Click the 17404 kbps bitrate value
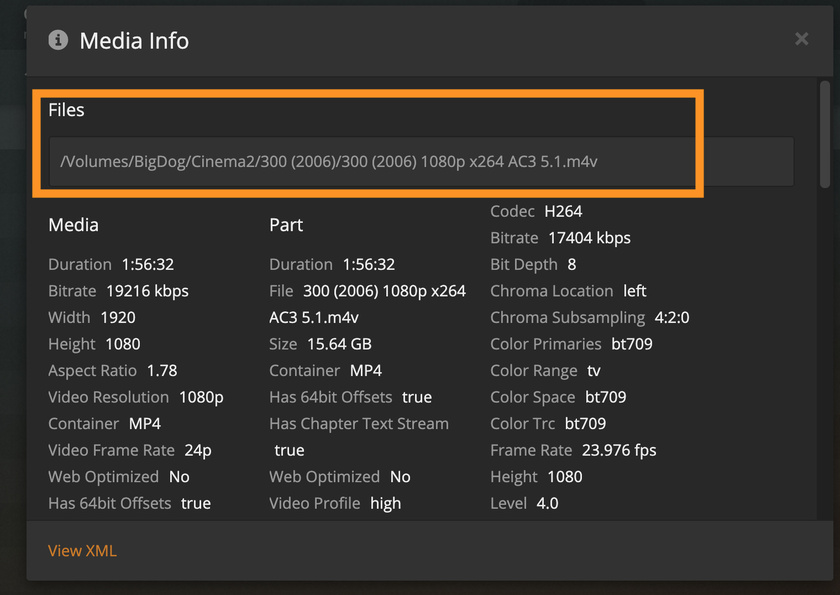Viewport: 840px width, 595px height. click(x=589, y=238)
